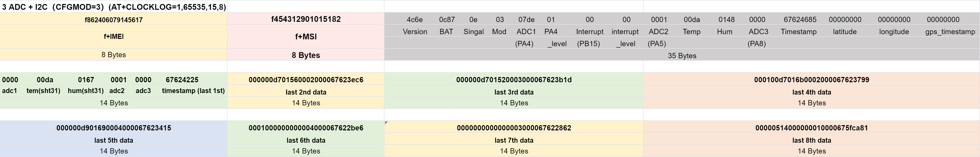Click the cell 'f454312901015182'
This screenshot has width=980, height=157.
(306, 19)
